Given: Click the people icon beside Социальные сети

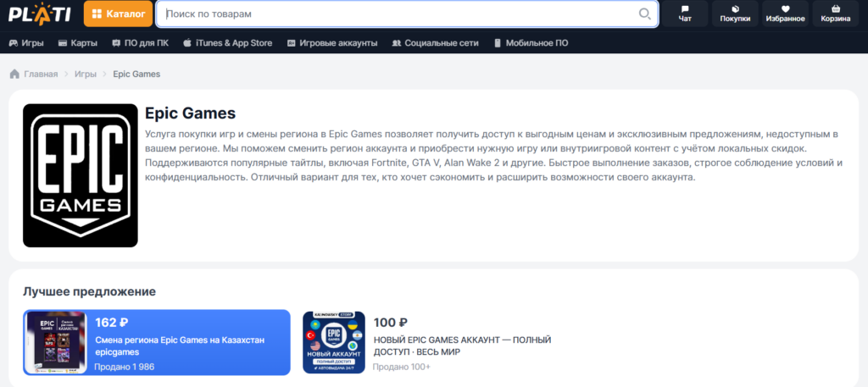Looking at the screenshot, I should click(x=396, y=42).
